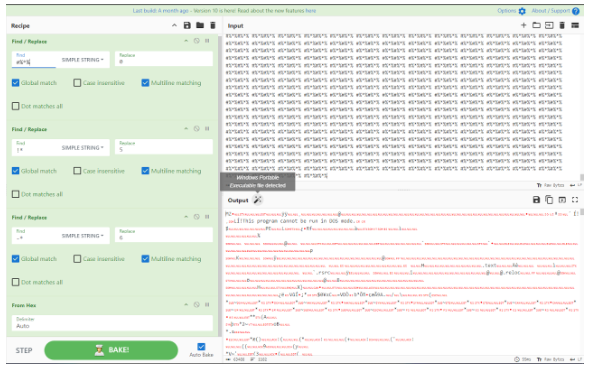The width and height of the screenshot is (591, 369).
Task: Click the STEP button
Action: click(x=24, y=350)
